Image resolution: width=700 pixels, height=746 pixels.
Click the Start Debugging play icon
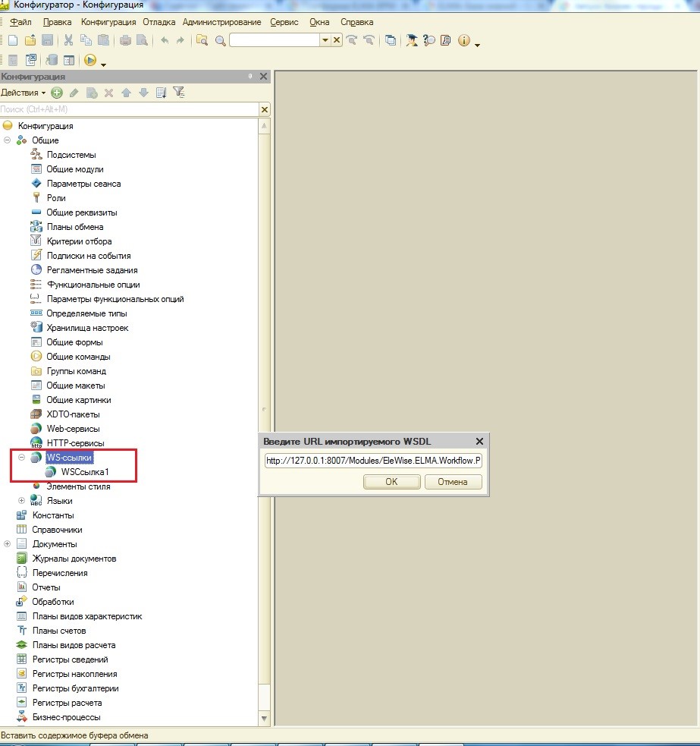click(90, 60)
